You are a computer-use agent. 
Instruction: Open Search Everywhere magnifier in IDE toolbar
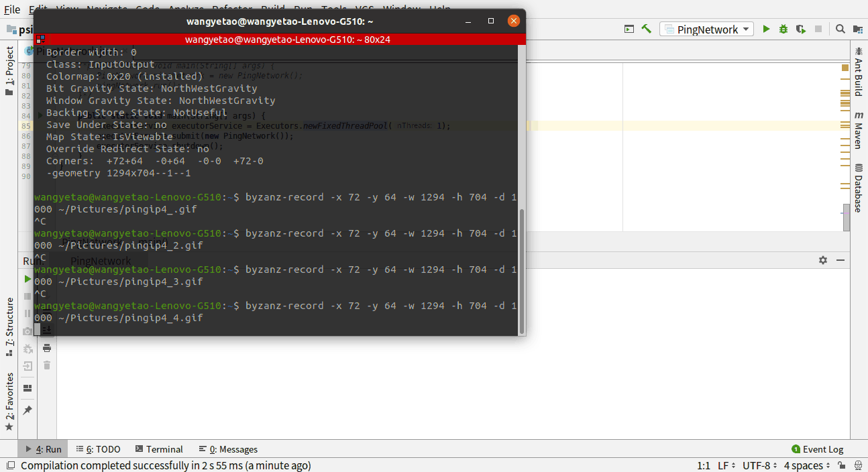[840, 29]
